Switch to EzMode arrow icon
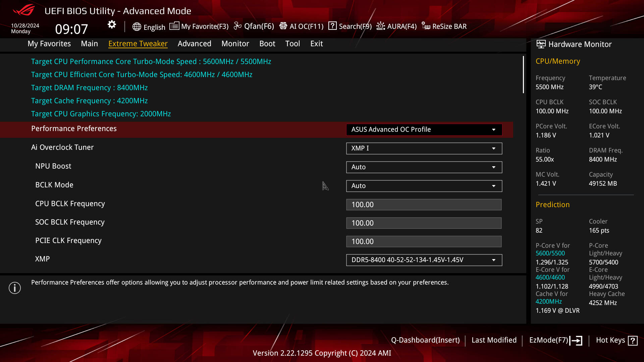The image size is (644, 362). pyautogui.click(x=576, y=341)
